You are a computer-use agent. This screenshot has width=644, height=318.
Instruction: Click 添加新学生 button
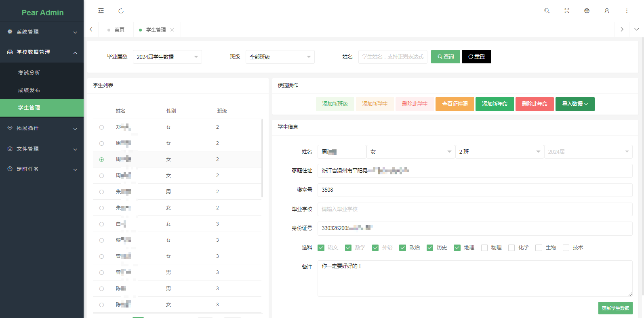pyautogui.click(x=375, y=104)
